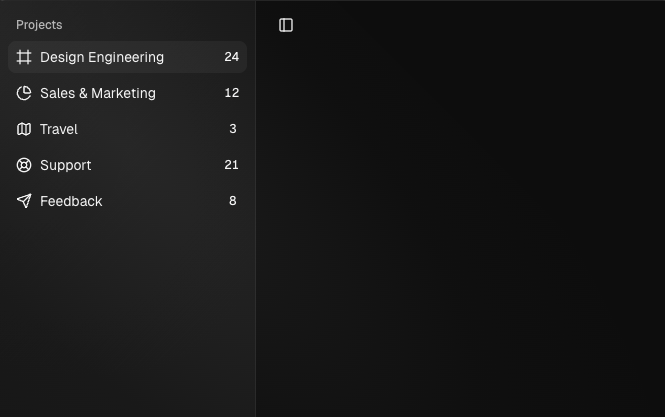Click the 21 count next to Support
The image size is (665, 417).
tap(232, 165)
